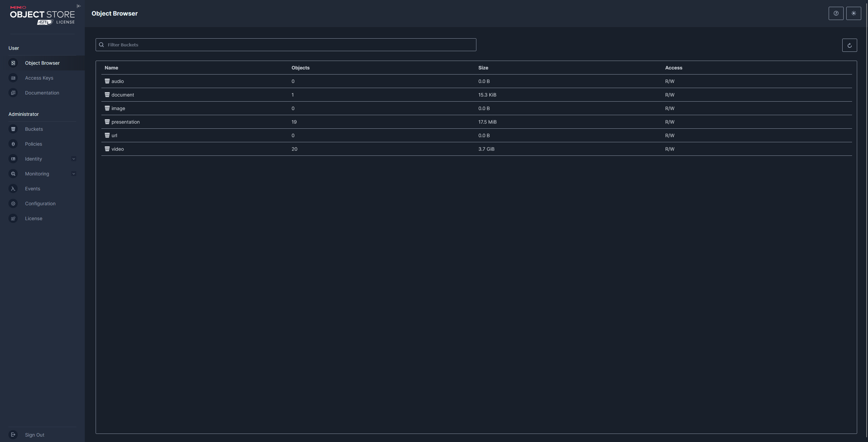
Task: Click the 3.7 GiB size value
Action: pos(487,149)
